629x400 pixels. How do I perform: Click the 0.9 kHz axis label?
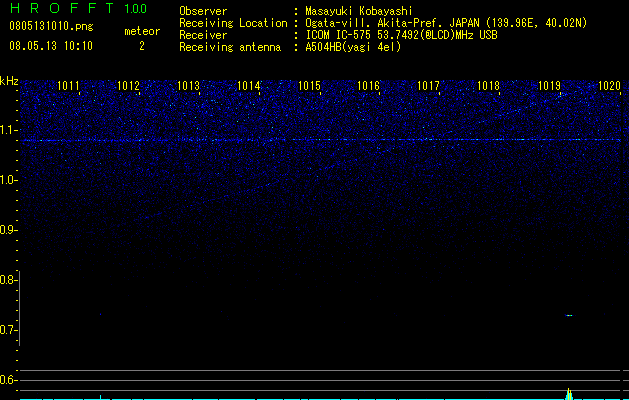7,230
